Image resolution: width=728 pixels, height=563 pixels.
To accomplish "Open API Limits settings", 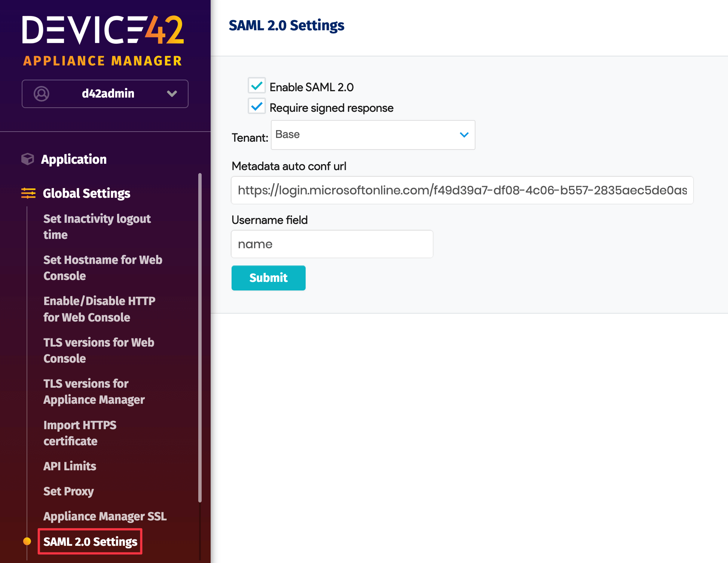I will pos(70,466).
